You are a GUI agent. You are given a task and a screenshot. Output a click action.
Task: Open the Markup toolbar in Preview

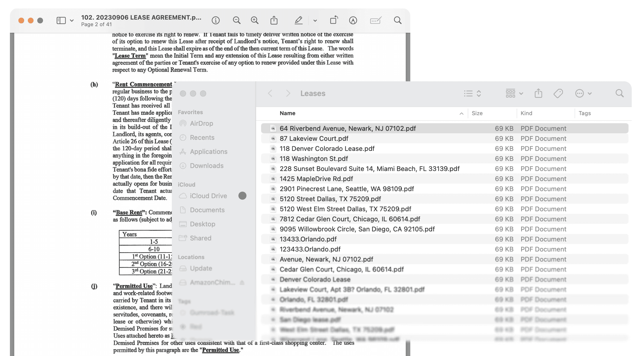tap(353, 20)
